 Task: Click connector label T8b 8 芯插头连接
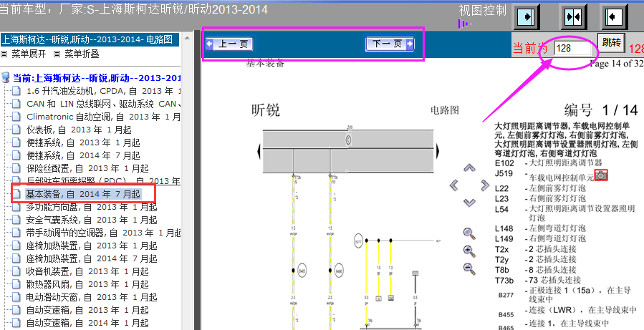point(536,270)
